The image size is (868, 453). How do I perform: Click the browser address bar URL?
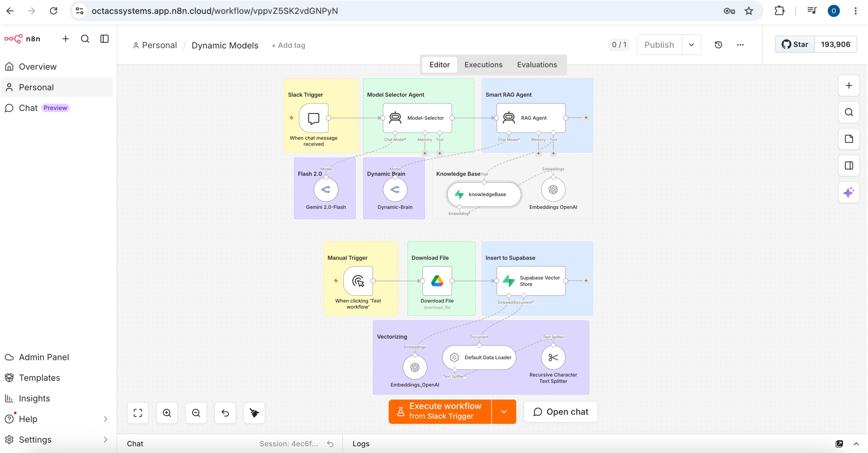click(215, 11)
